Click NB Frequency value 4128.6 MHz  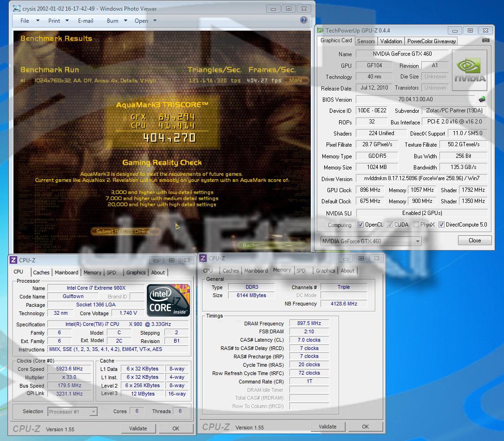(x=344, y=304)
